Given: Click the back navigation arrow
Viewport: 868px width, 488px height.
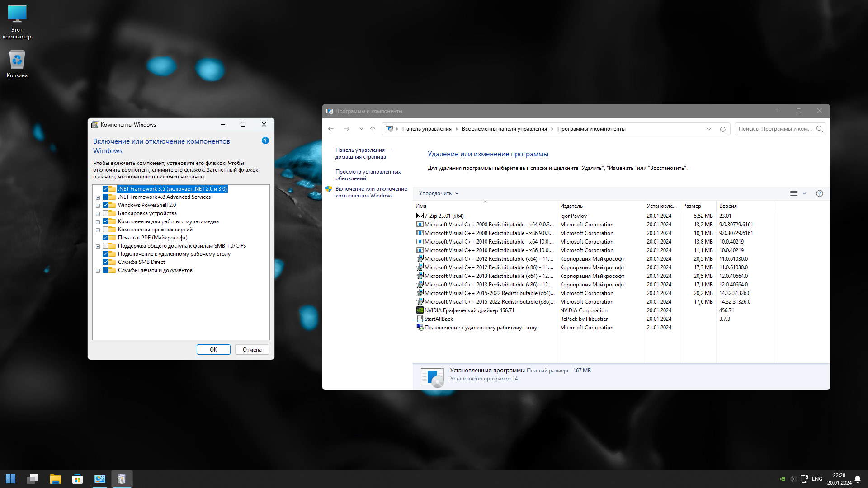Looking at the screenshot, I should click(331, 129).
